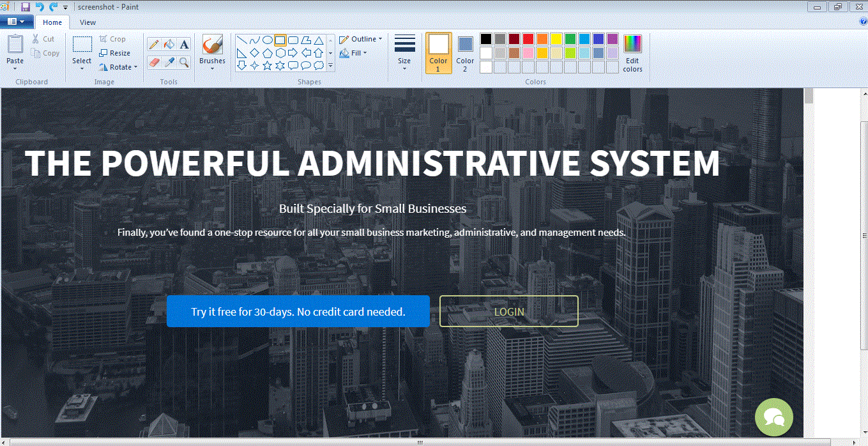Open the shape Fill dropdown
868x446 pixels.
(353, 53)
